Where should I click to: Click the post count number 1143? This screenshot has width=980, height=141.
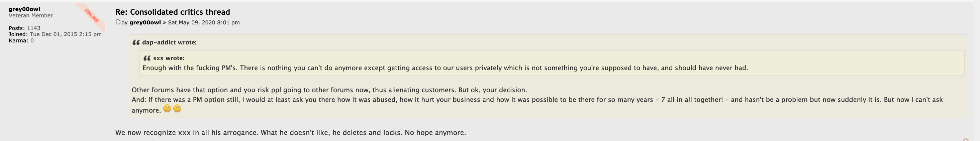coord(33,28)
